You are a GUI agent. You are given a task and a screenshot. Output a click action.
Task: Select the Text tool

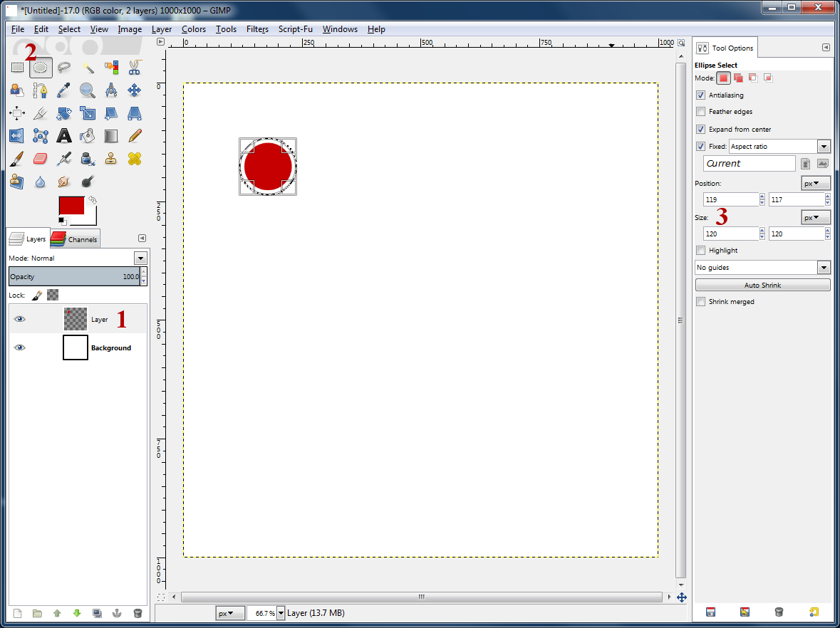pos(64,136)
